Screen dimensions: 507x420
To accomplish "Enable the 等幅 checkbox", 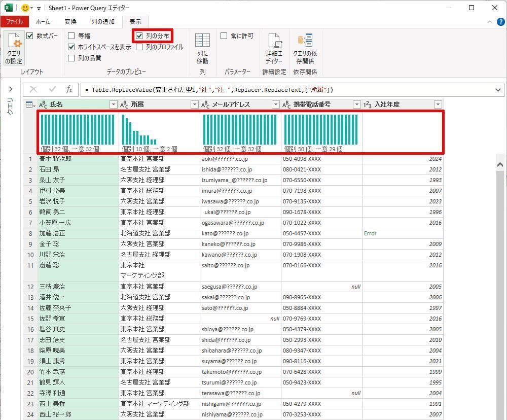I will pos(71,36).
